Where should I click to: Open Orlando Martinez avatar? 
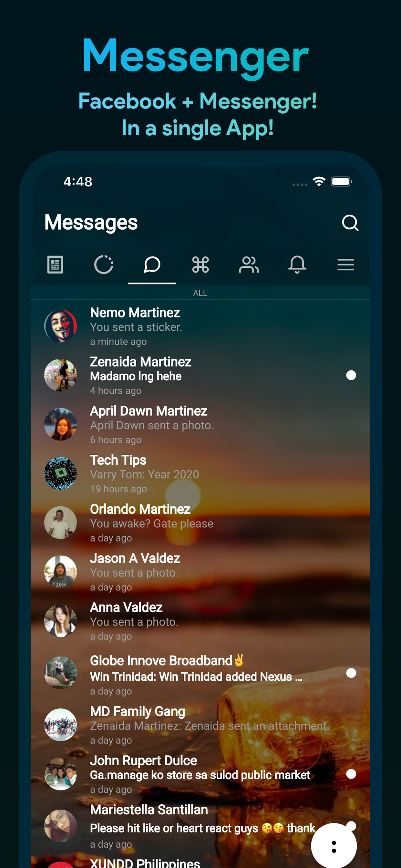coord(61,522)
